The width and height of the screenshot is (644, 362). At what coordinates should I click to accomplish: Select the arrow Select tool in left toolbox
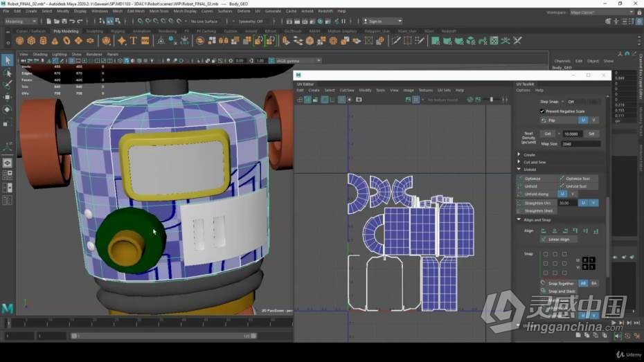[8, 60]
